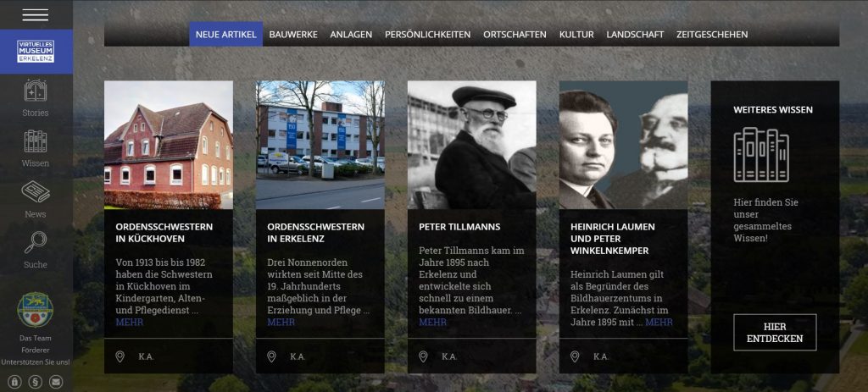Click MEHR link under Peter Tillmanns
Screen dimensions: 868x392
[433, 323]
